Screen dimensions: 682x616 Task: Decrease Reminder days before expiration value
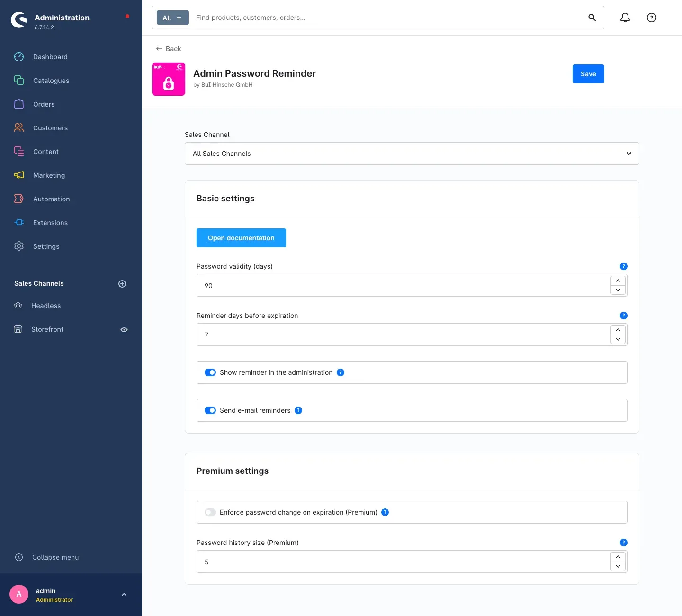618,339
